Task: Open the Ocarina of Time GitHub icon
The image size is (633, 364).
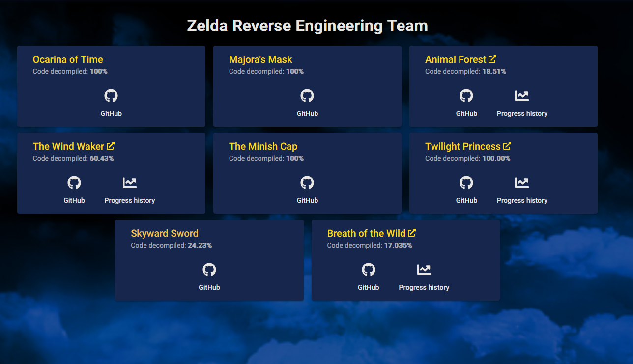Action: click(x=111, y=96)
